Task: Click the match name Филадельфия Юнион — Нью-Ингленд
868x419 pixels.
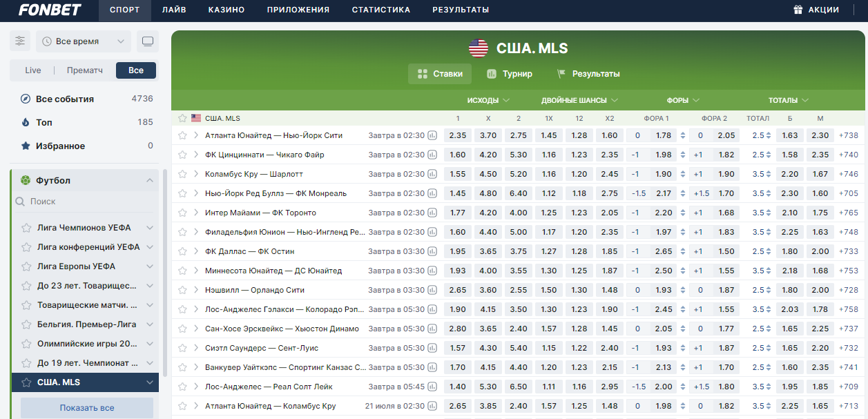Action: pos(285,232)
